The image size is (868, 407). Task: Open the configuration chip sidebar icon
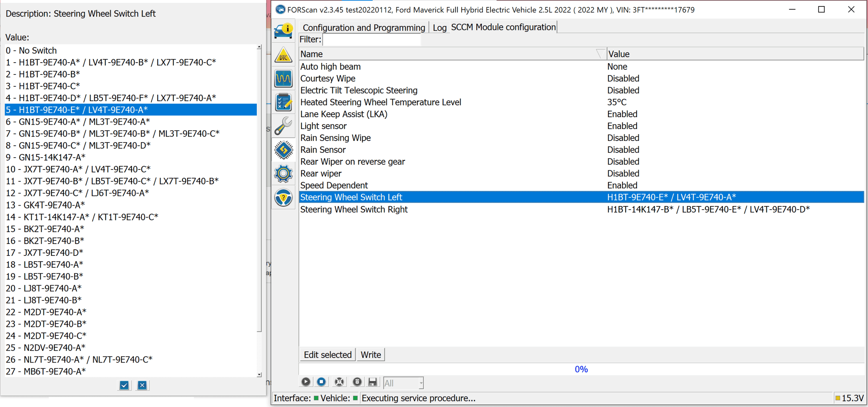284,150
